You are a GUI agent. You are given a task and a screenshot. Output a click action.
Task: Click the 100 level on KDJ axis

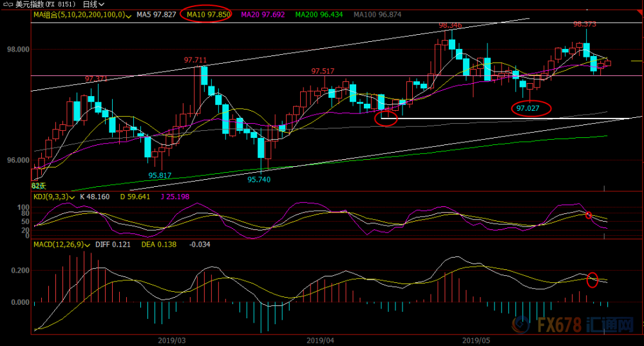pos(23,207)
